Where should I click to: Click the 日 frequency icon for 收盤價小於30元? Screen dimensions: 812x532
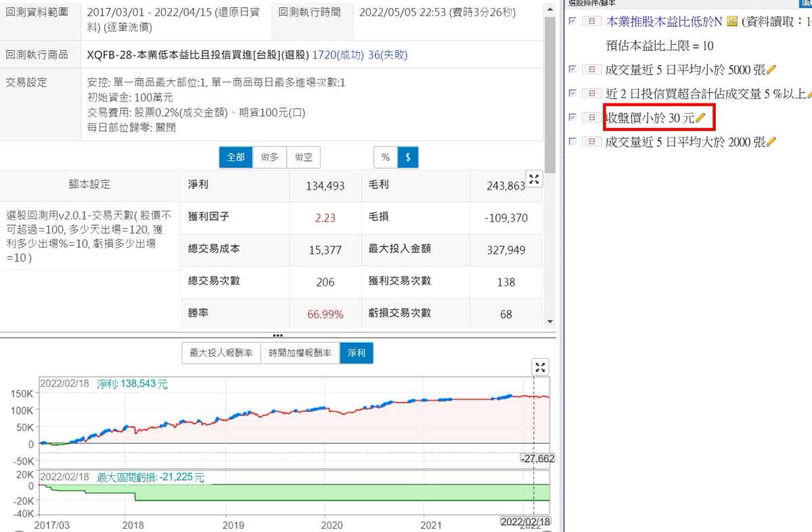[592, 118]
